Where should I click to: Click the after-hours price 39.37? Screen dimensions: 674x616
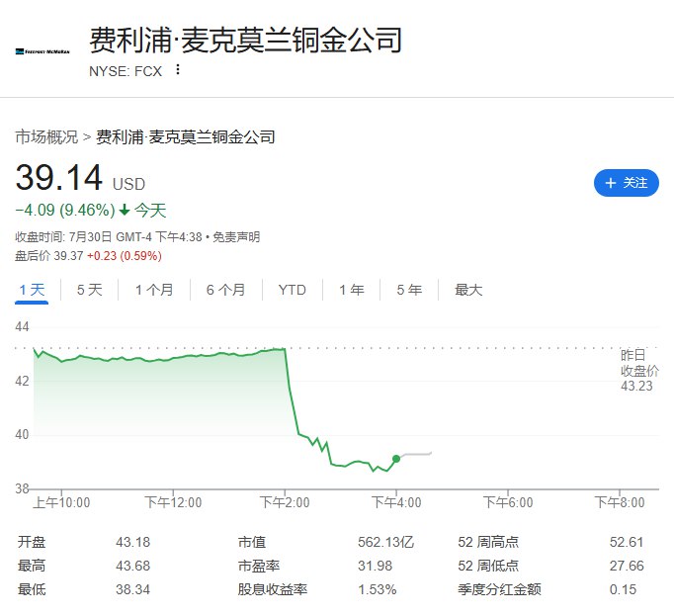(68, 256)
